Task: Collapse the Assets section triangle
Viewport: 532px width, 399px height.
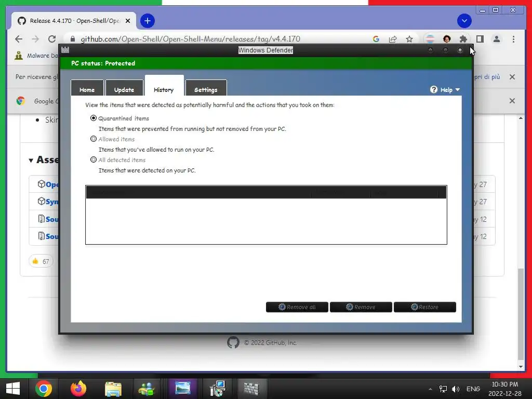Action: [31, 160]
